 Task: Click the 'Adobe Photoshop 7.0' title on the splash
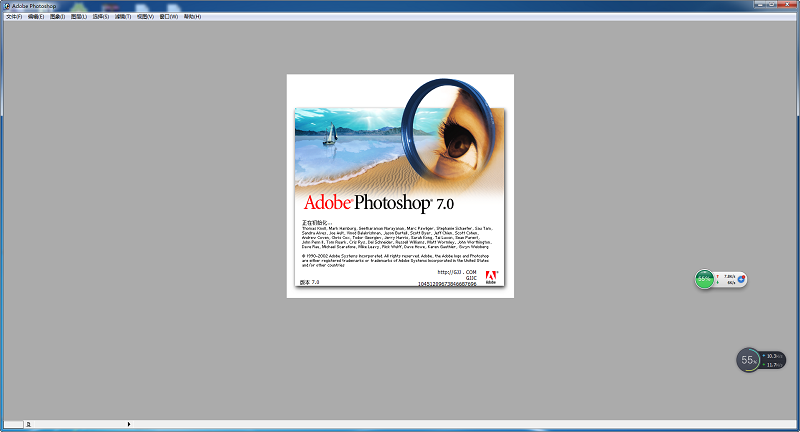[379, 203]
